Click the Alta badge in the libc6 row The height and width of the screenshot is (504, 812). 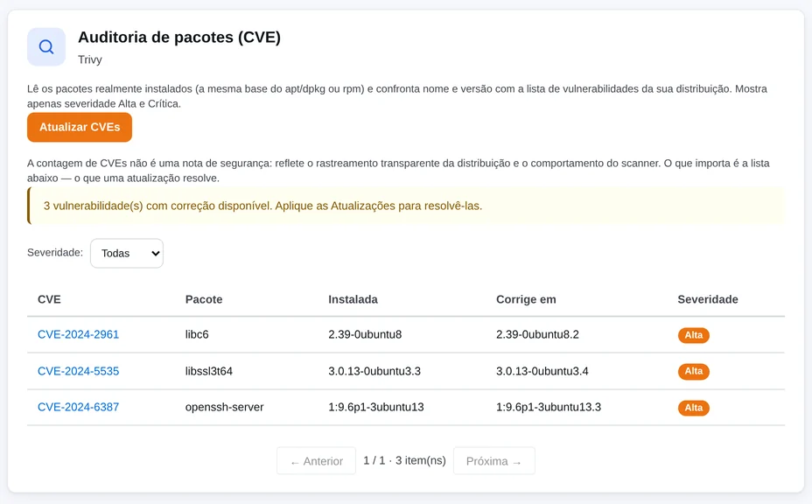tap(693, 335)
